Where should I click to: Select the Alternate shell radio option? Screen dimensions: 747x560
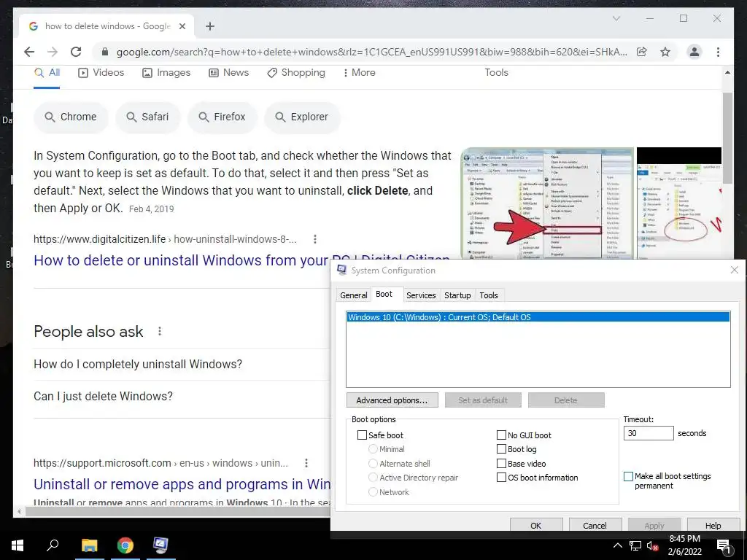point(373,463)
